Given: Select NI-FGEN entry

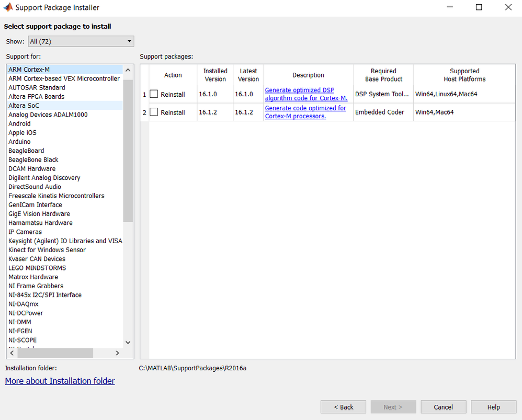Looking at the screenshot, I should [x=65, y=331].
